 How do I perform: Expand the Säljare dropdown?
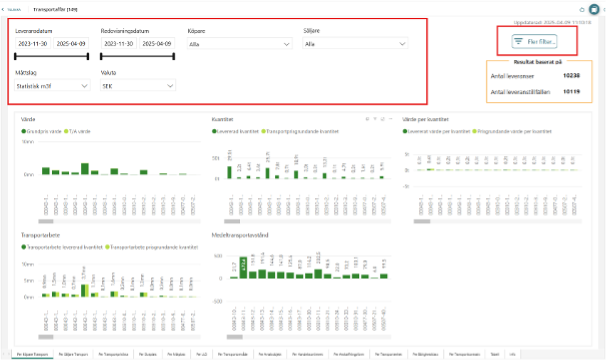point(355,44)
